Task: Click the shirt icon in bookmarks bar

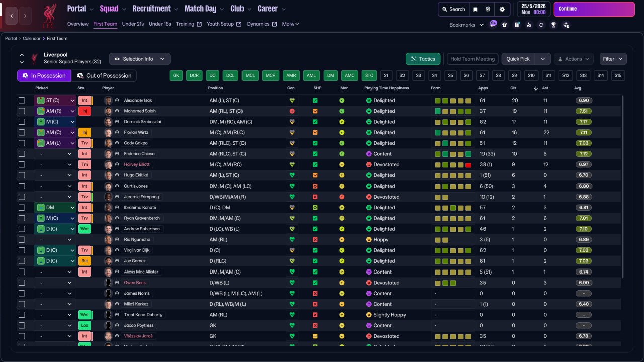Action: point(505,25)
